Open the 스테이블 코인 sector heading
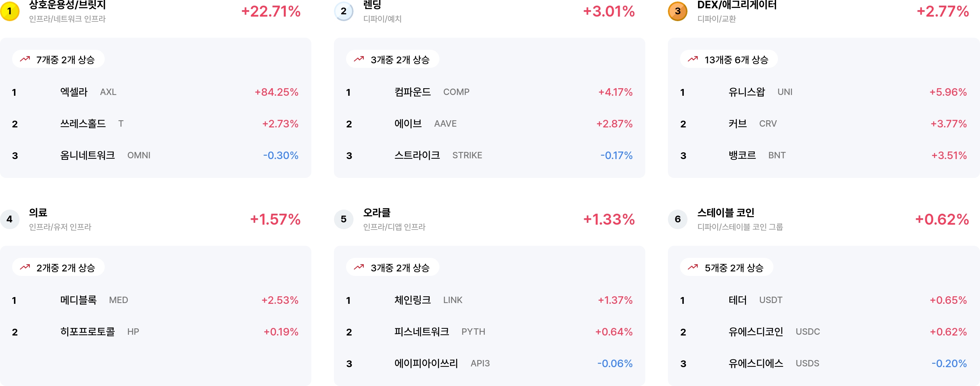 (726, 213)
